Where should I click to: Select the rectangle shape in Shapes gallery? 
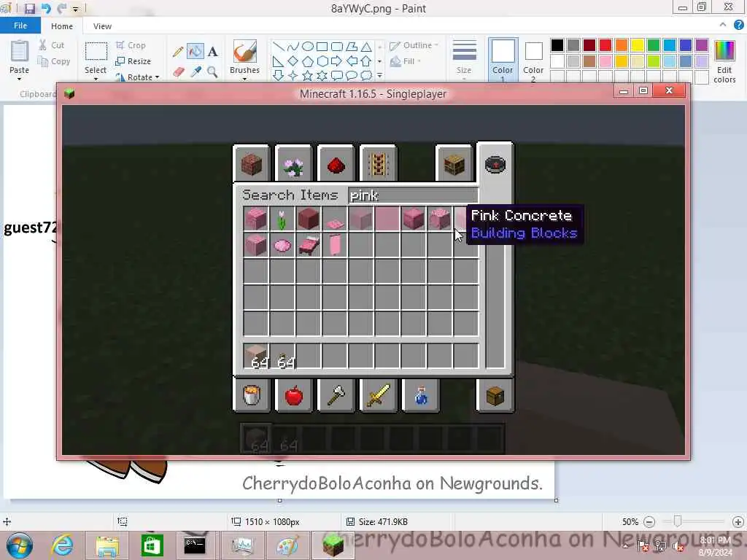(322, 46)
